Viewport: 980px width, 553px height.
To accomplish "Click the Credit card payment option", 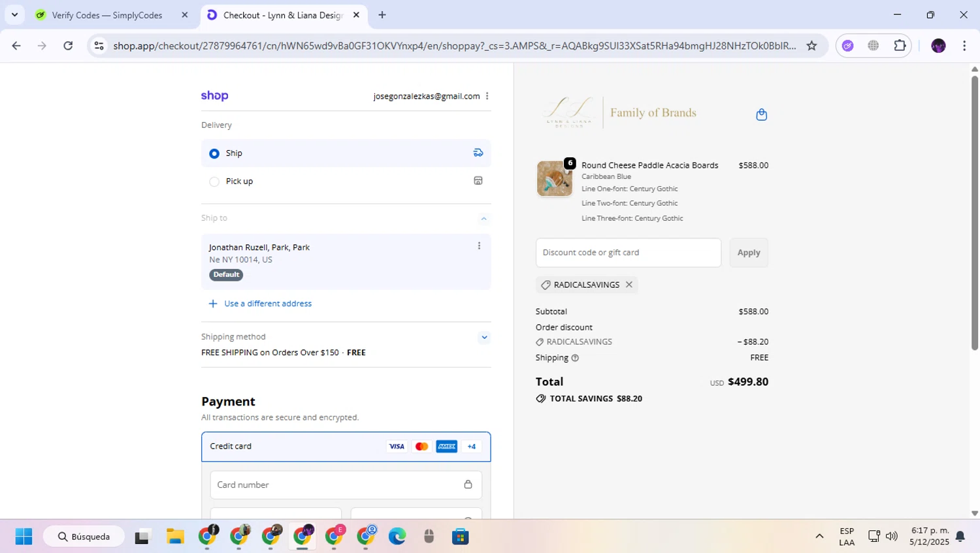I will [x=346, y=447].
